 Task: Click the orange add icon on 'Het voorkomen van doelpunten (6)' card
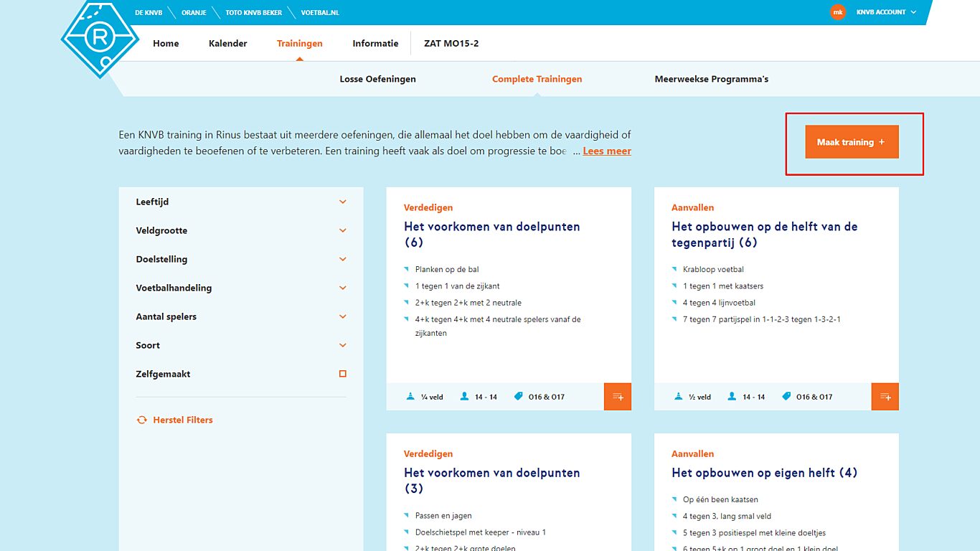point(618,396)
